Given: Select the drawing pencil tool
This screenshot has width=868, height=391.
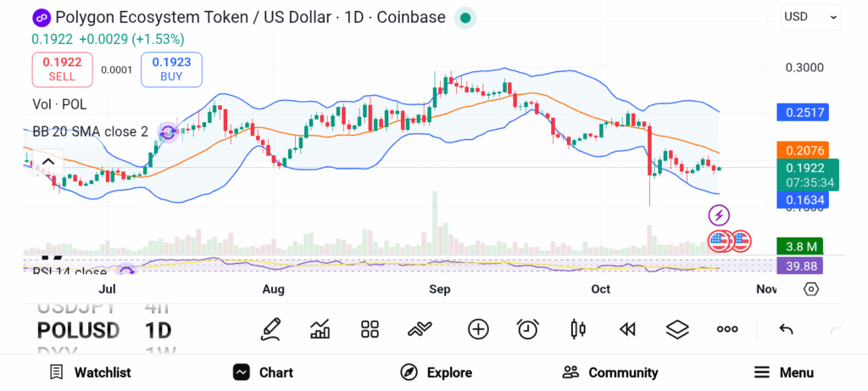Looking at the screenshot, I should [x=271, y=329].
